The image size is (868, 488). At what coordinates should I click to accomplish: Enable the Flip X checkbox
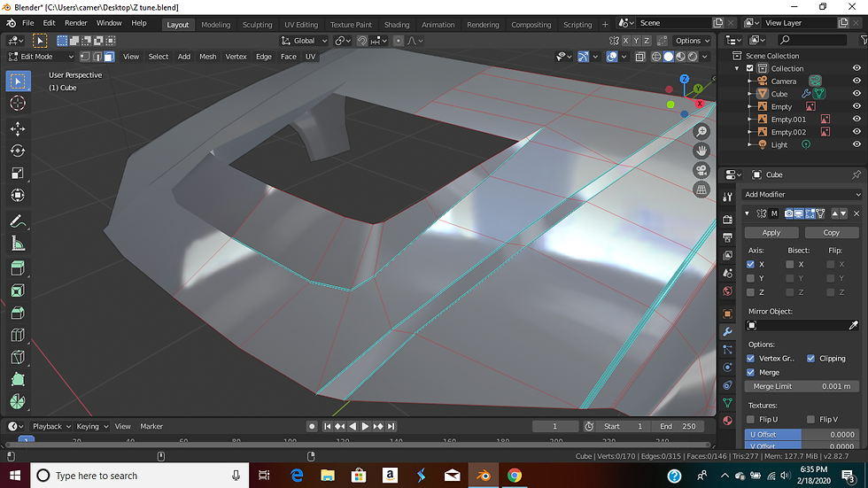click(831, 265)
